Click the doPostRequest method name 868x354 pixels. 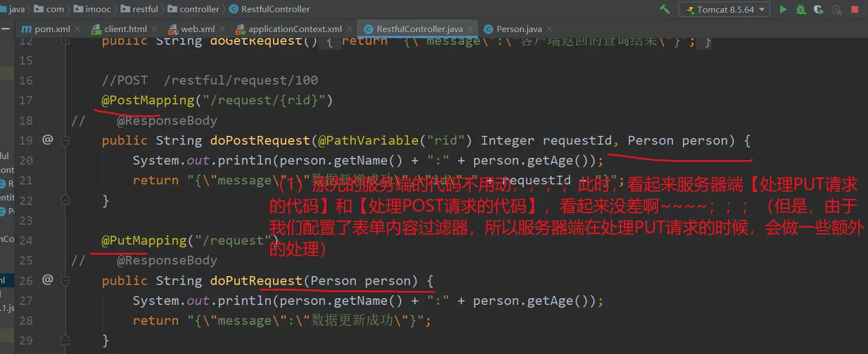[260, 140]
